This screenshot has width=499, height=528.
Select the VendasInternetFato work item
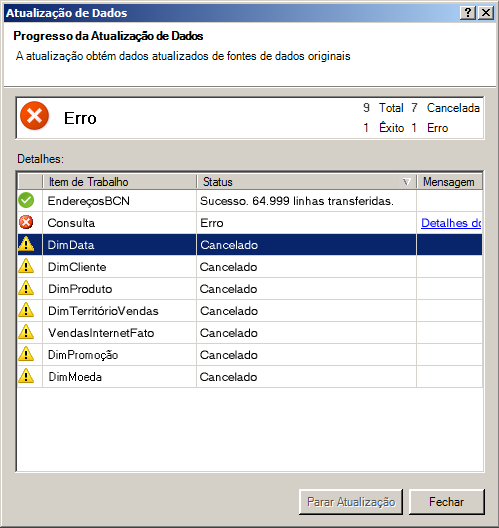(101, 333)
